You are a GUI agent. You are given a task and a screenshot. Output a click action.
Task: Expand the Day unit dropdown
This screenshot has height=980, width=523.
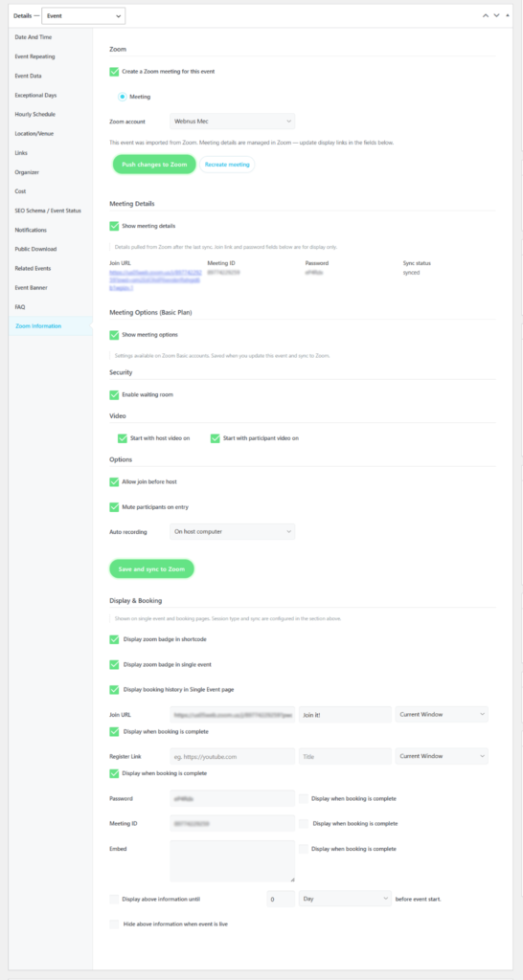click(x=346, y=899)
